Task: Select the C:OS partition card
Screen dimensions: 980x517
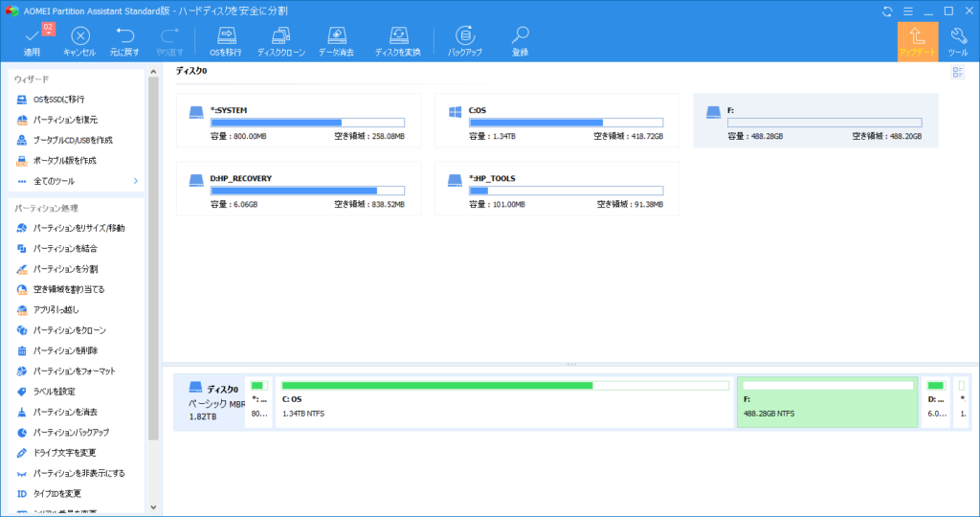Action: (x=557, y=121)
